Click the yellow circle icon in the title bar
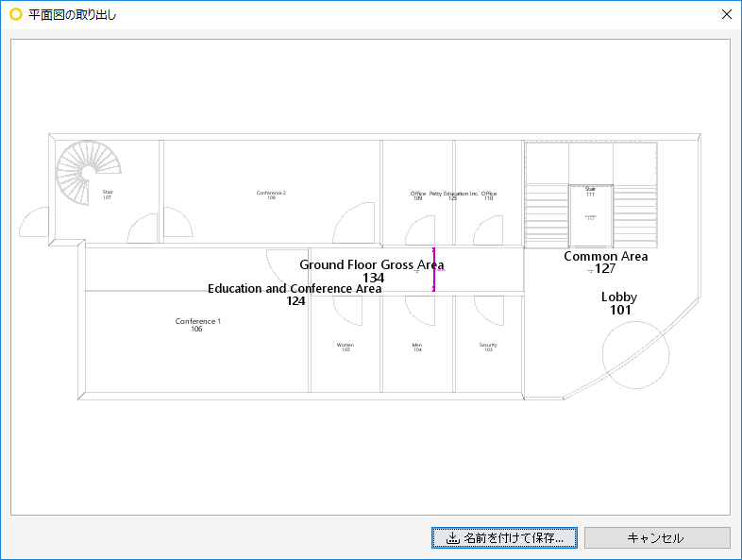742x560 pixels. tap(16, 15)
